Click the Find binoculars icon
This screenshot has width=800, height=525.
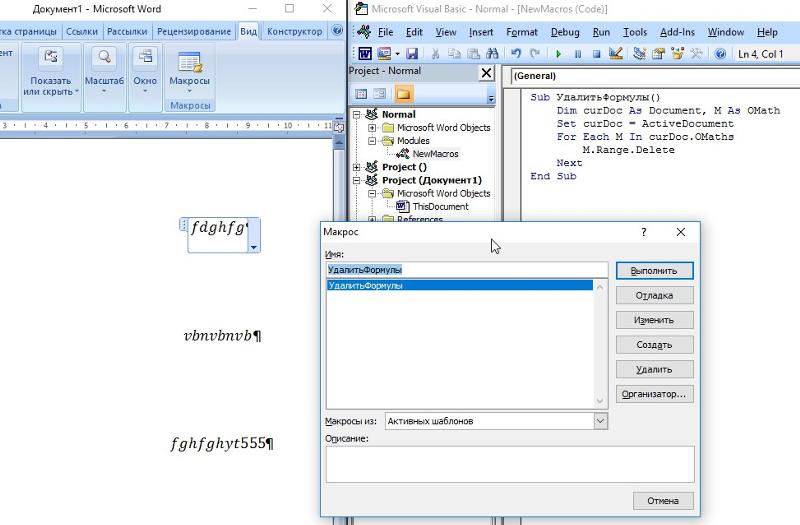(x=492, y=53)
